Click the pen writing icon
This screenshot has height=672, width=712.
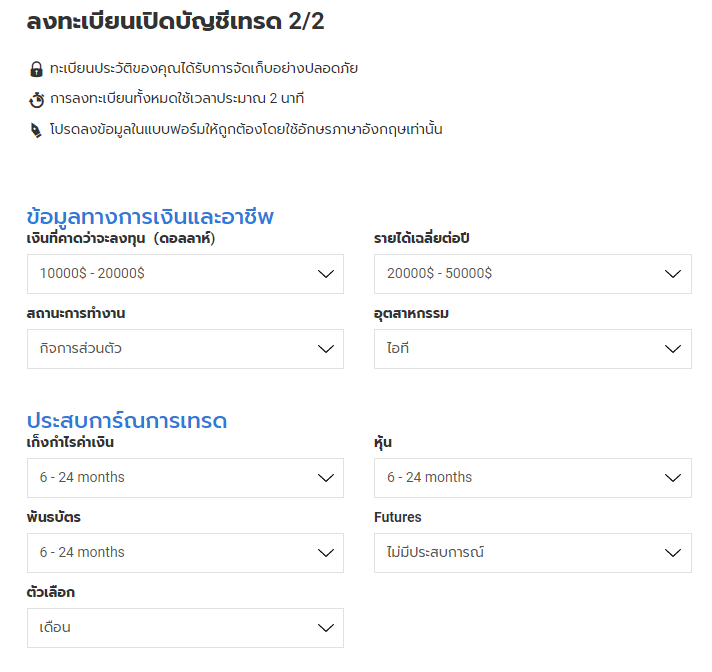click(37, 130)
